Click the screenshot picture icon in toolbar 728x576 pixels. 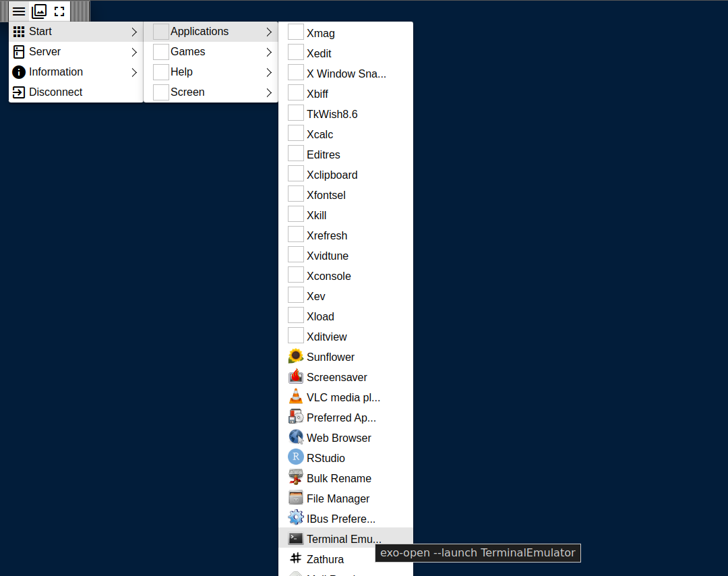[x=39, y=11]
